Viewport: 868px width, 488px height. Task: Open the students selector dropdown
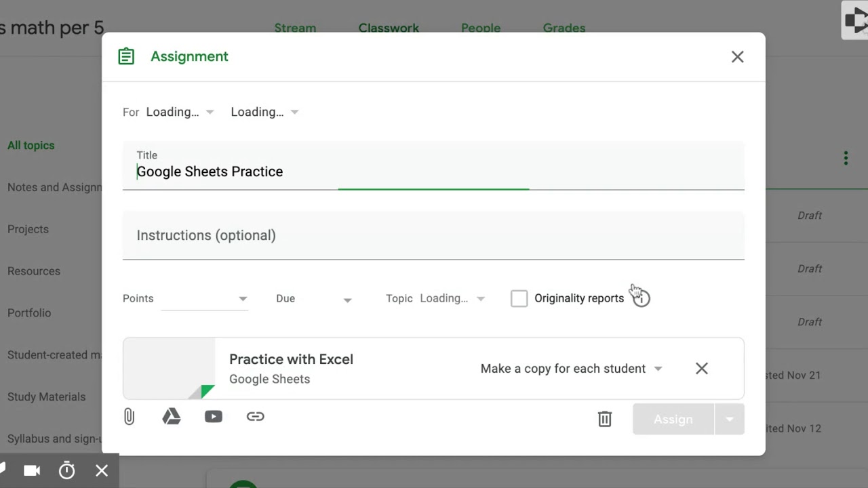265,112
